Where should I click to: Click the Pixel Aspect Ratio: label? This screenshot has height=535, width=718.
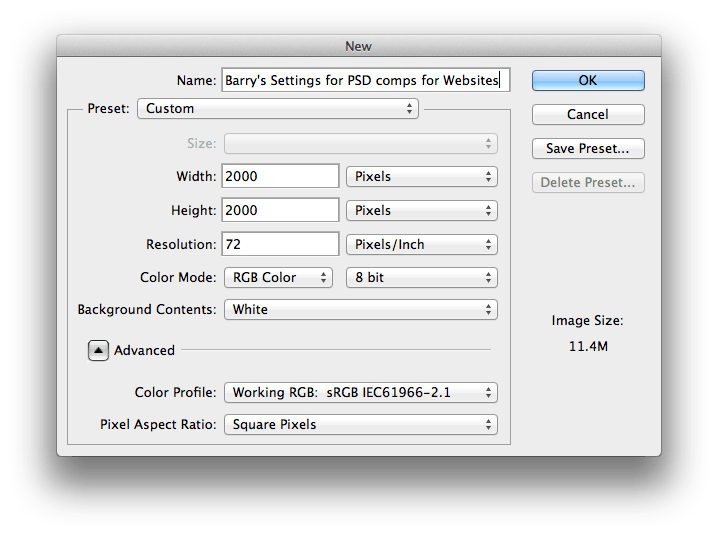[x=158, y=425]
